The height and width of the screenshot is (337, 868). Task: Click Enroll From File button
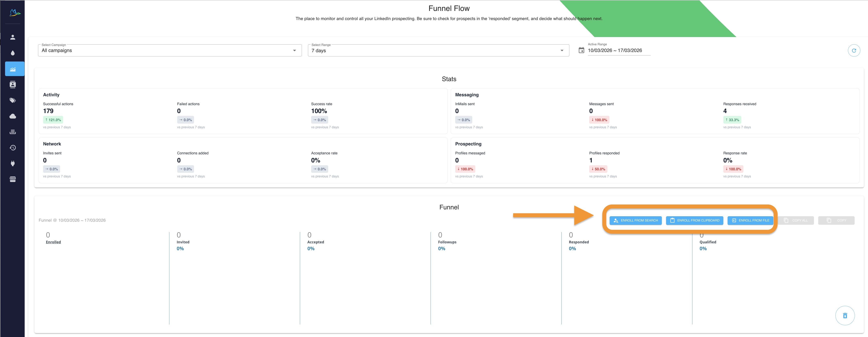coord(750,220)
